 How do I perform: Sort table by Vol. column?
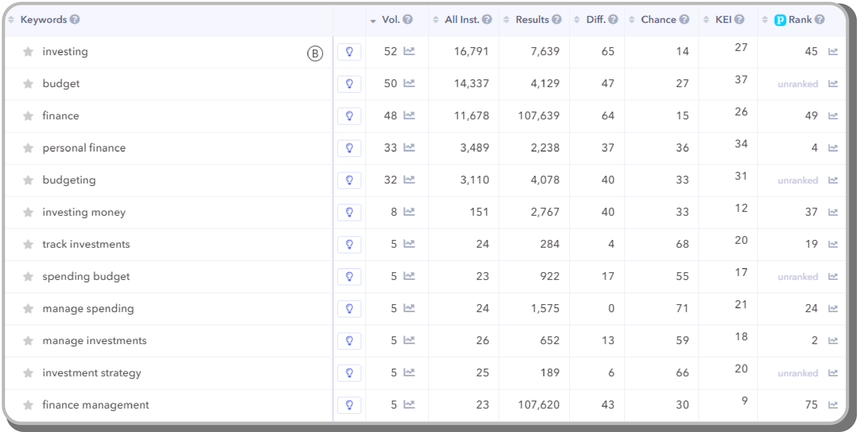pos(373,21)
